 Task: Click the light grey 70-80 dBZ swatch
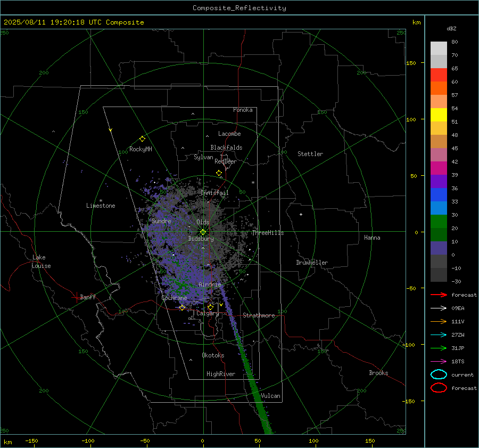(x=439, y=48)
